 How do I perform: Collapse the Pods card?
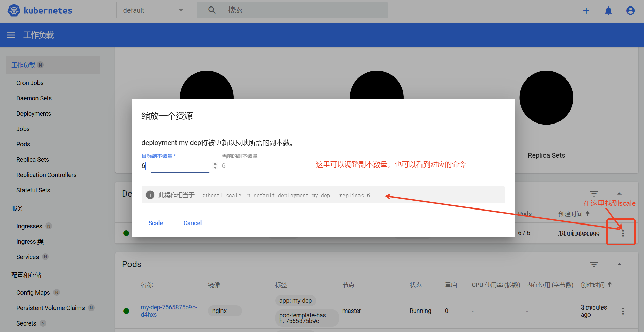(x=619, y=264)
